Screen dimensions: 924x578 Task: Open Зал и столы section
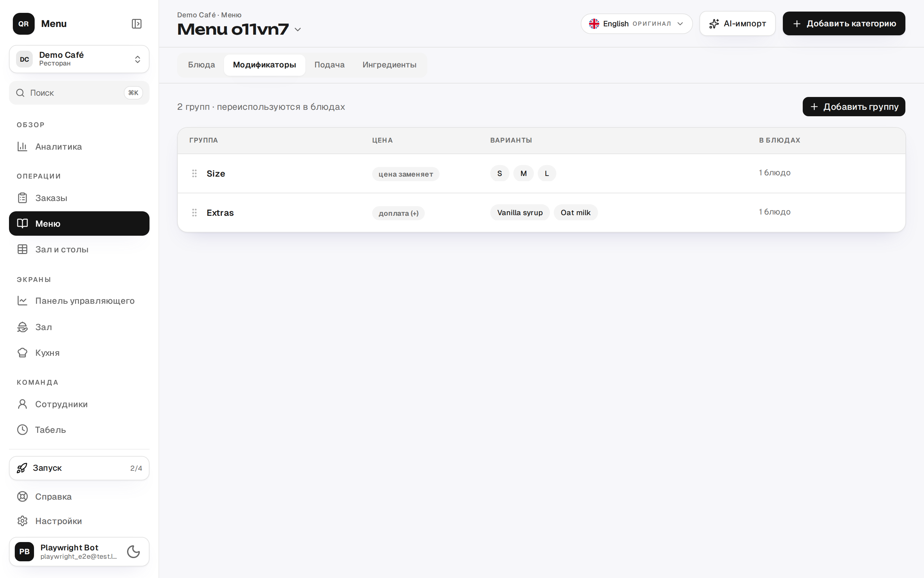point(79,249)
